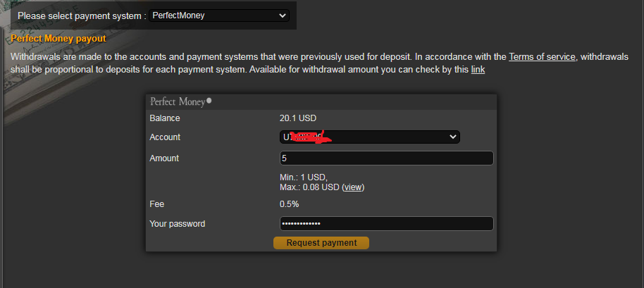The height and width of the screenshot is (288, 644).
Task: Click the Fee label
Action: coord(156,204)
